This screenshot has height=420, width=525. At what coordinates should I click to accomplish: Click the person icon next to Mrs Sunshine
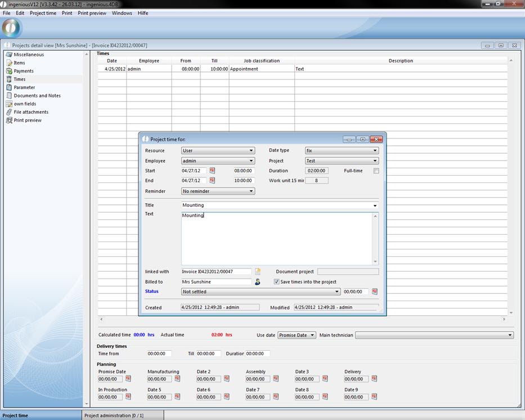pyautogui.click(x=258, y=282)
